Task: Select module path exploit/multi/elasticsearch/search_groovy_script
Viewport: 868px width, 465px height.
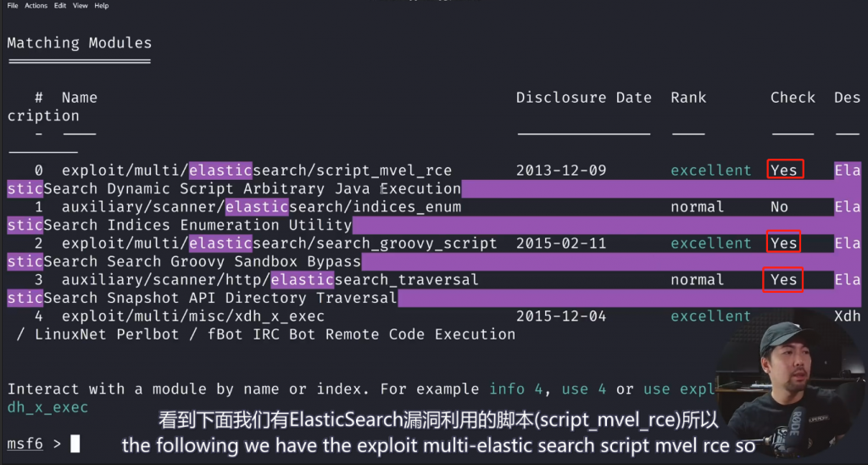Action: [280, 244]
